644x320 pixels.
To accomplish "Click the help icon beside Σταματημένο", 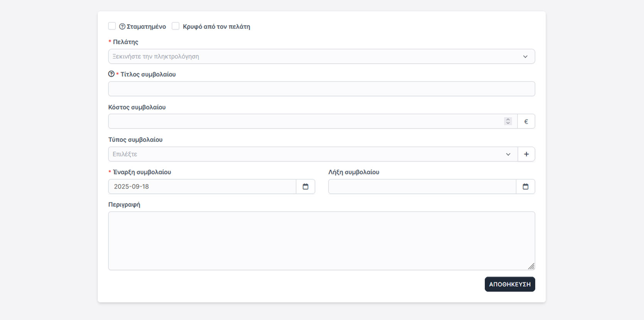I will tap(122, 27).
